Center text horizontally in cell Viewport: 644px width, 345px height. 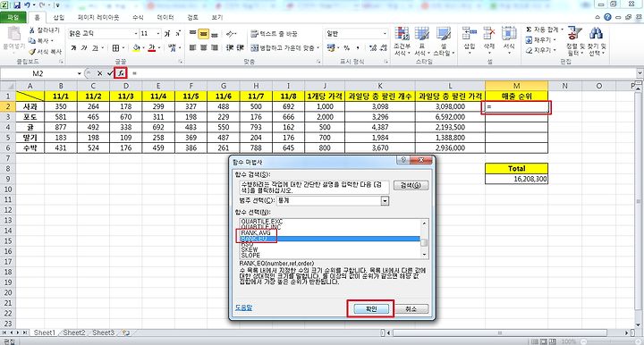[203, 48]
